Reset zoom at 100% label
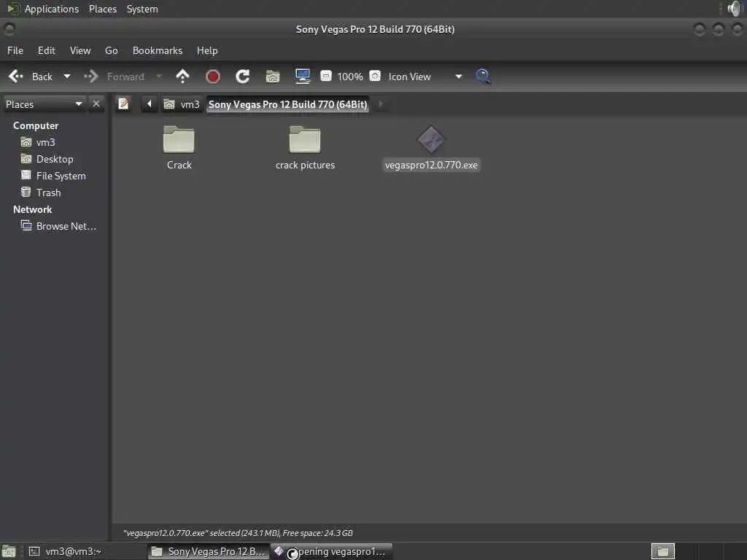Image resolution: width=747 pixels, height=560 pixels. [350, 77]
